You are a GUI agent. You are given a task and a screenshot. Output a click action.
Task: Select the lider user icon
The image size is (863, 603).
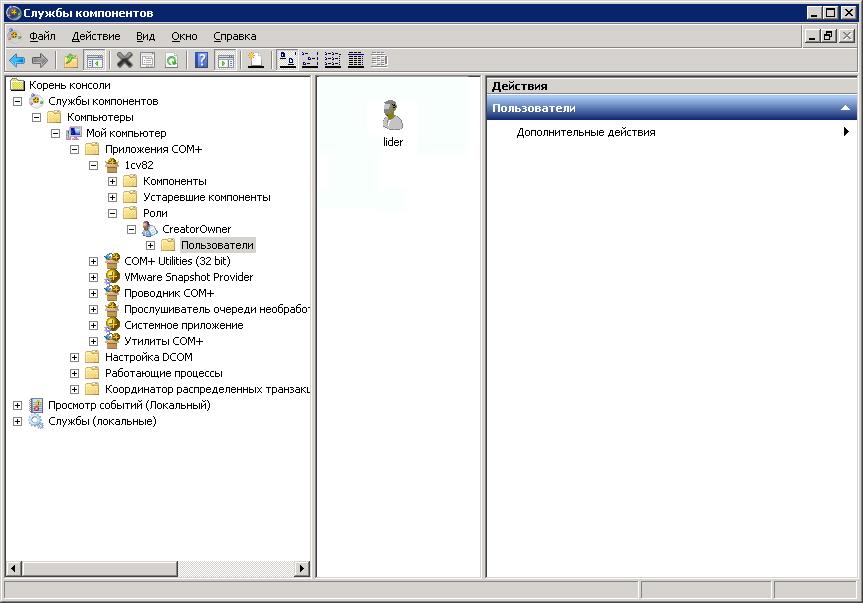tap(393, 118)
